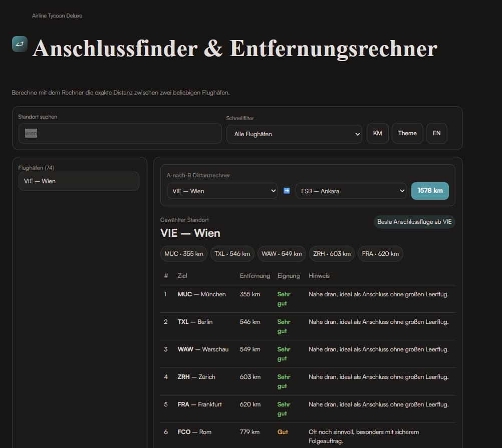Select the ZRH · 603 km chip
This screenshot has width=502, height=448.
332,254
